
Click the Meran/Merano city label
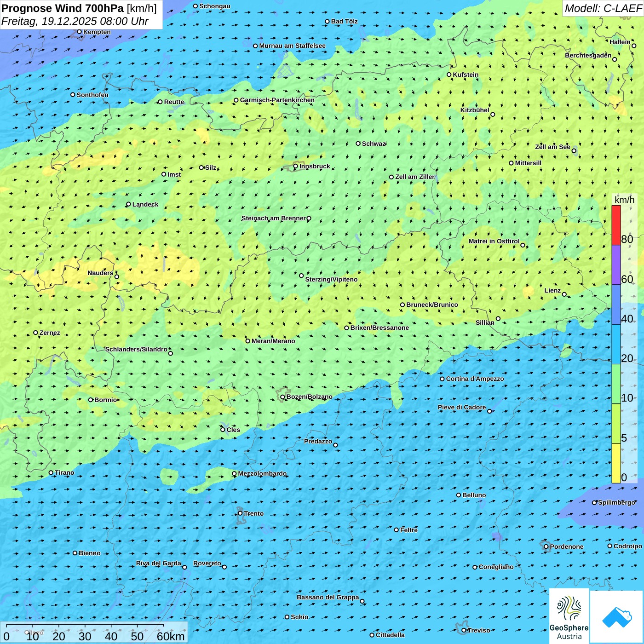273,341
